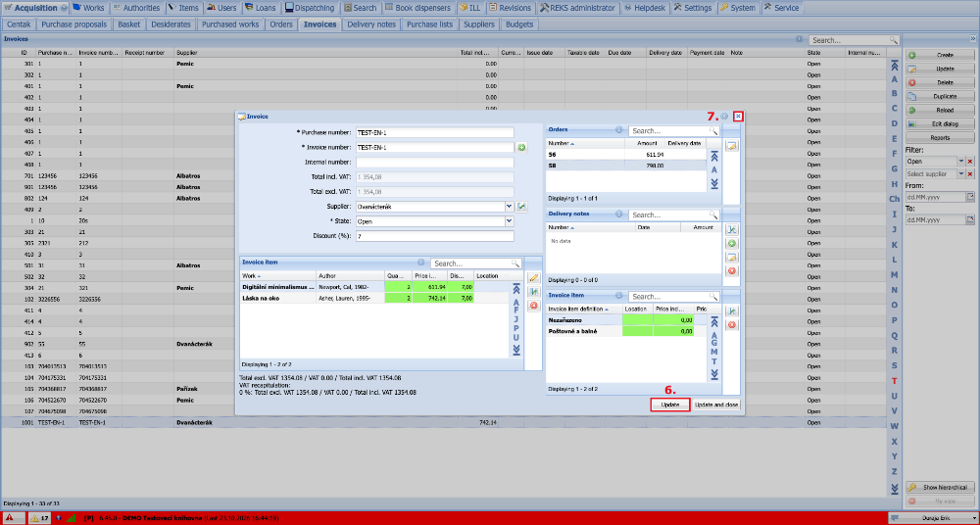Open the Settings module tab
Image resolution: width=980 pixels, height=525 pixels.
coord(693,8)
